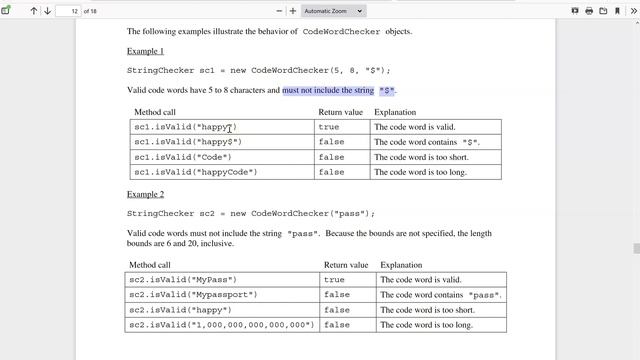Click "The code word contains "pass"" explanation
Screen dimensions: 640x360
pyautogui.click(x=441, y=295)
